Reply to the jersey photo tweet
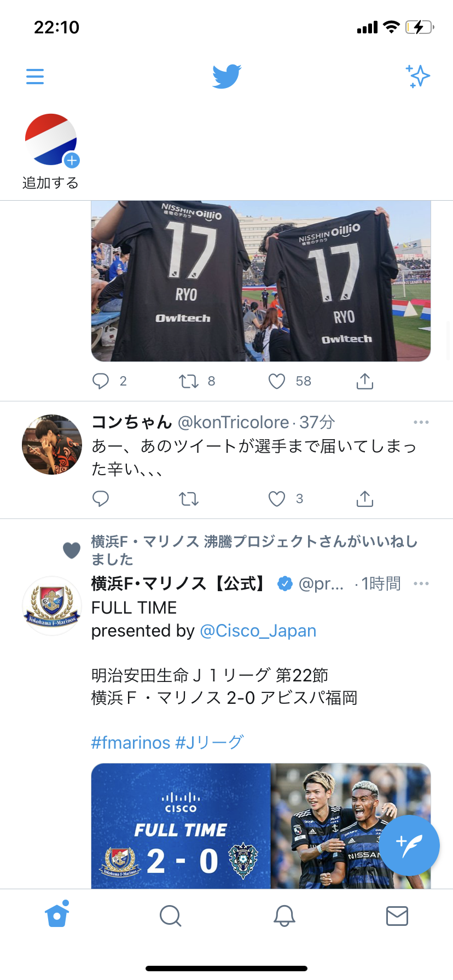 (101, 381)
